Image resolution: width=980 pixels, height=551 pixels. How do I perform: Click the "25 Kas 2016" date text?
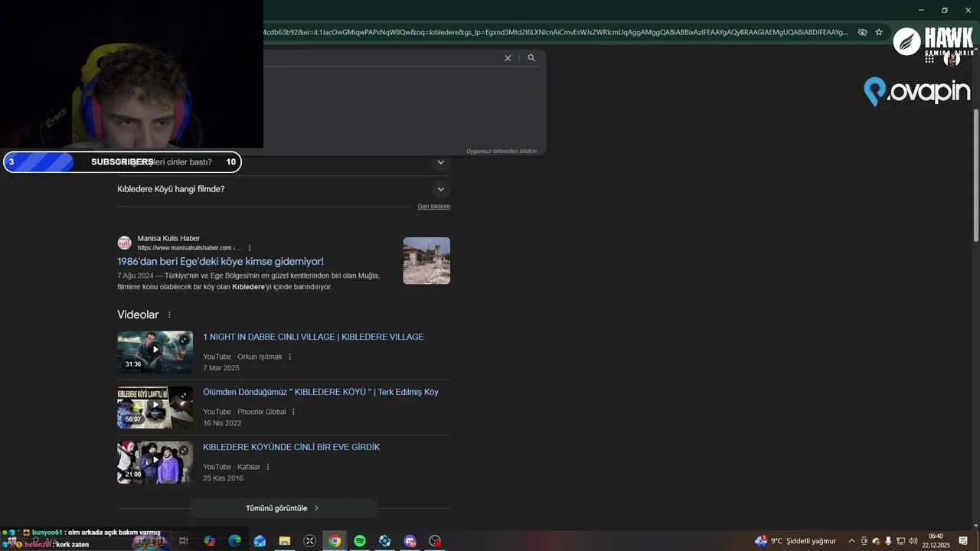pos(223,478)
